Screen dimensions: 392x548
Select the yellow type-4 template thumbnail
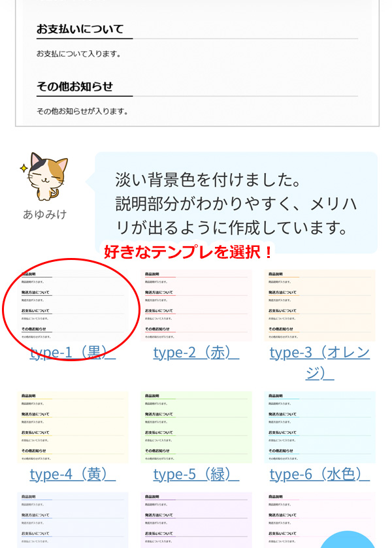point(73,427)
